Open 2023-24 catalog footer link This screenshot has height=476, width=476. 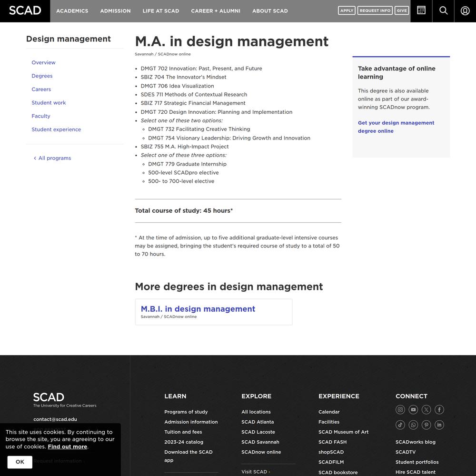184,442
